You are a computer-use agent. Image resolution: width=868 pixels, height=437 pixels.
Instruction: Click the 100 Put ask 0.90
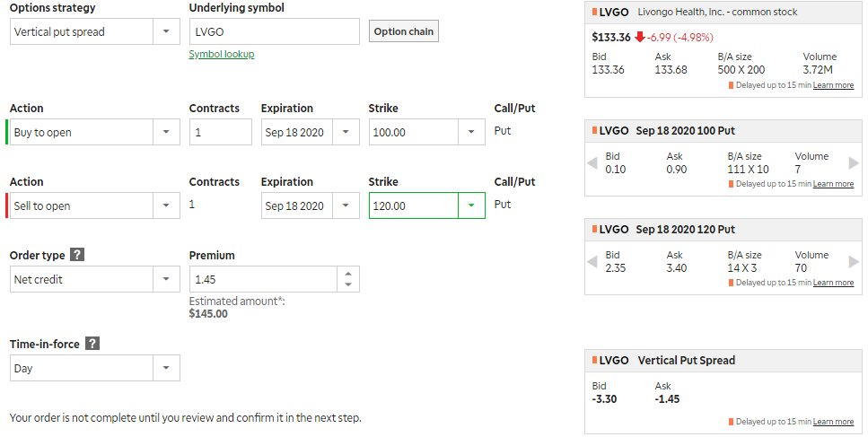tap(677, 170)
